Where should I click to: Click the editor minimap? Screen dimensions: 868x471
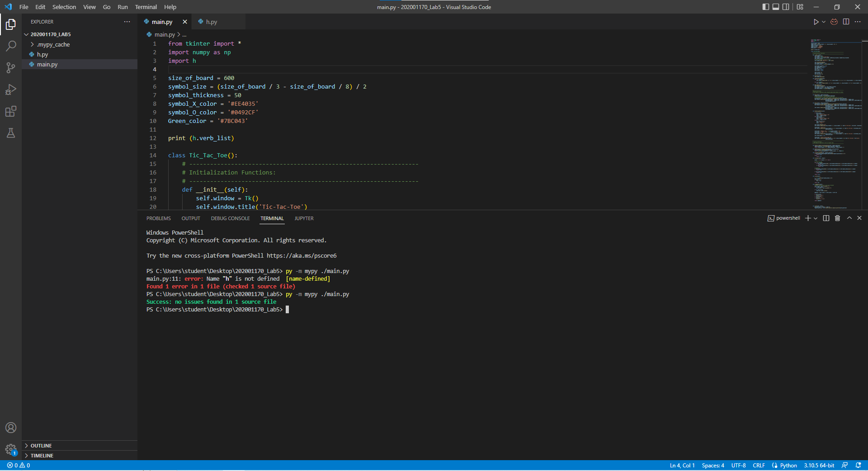(835, 124)
